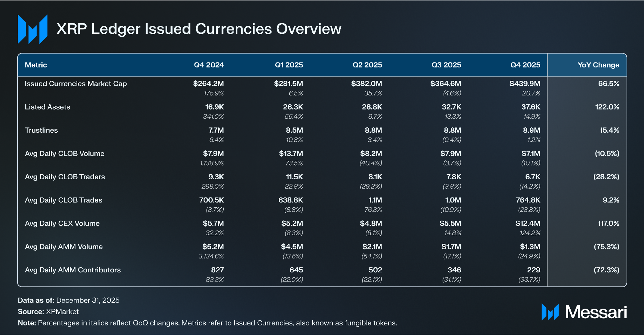Click the Messari logo icon top-left
Viewport: 644px width, 335px height.
point(32,29)
